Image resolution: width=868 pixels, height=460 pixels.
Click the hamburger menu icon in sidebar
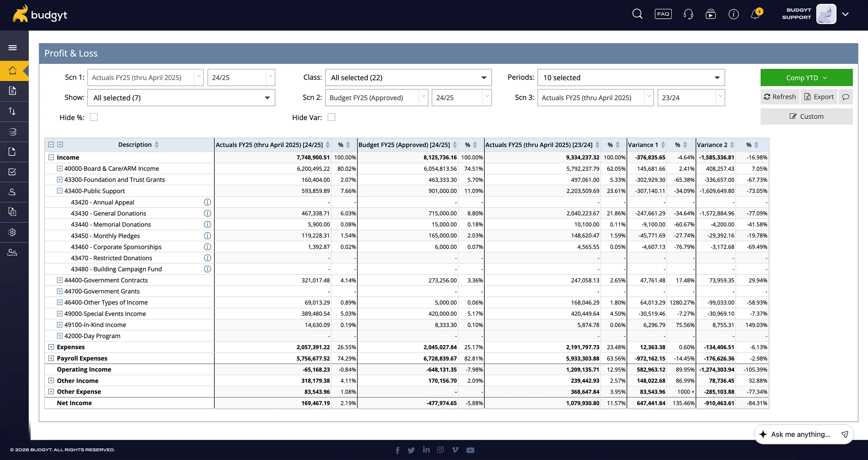pyautogui.click(x=12, y=48)
